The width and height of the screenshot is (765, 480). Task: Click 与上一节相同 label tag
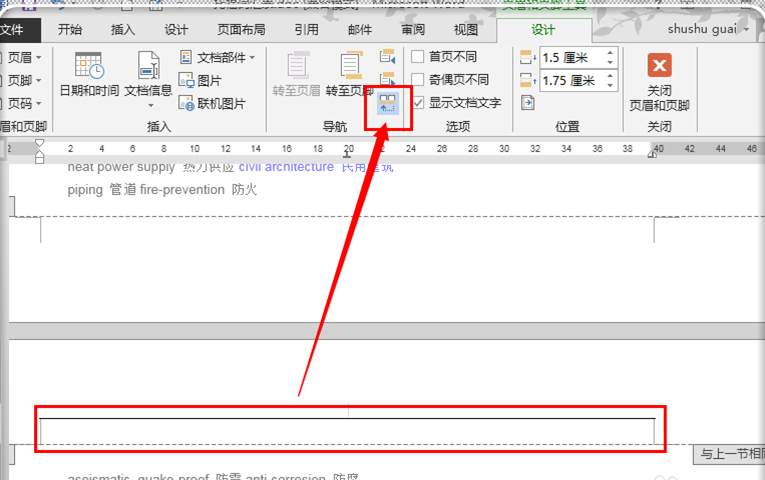click(x=729, y=455)
